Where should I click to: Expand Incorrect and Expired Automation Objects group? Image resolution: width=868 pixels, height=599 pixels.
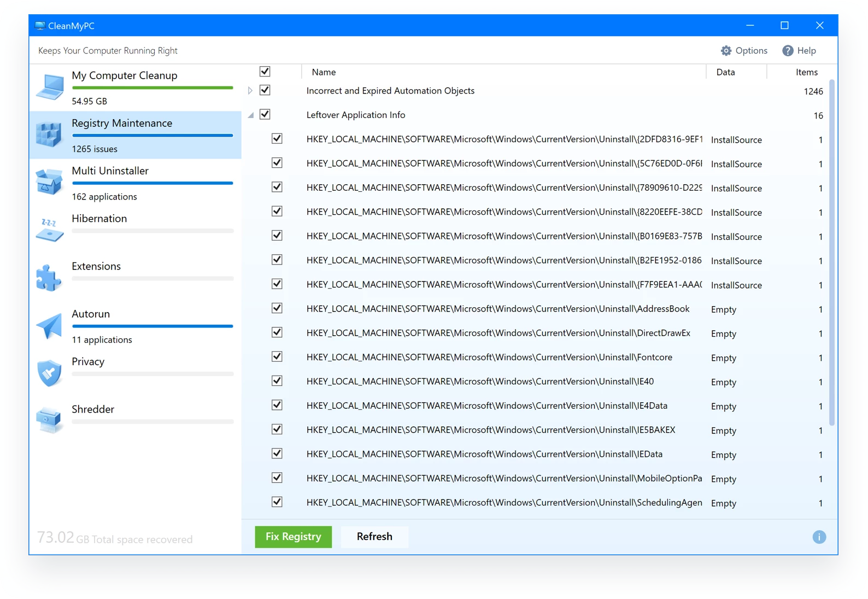[x=250, y=91]
